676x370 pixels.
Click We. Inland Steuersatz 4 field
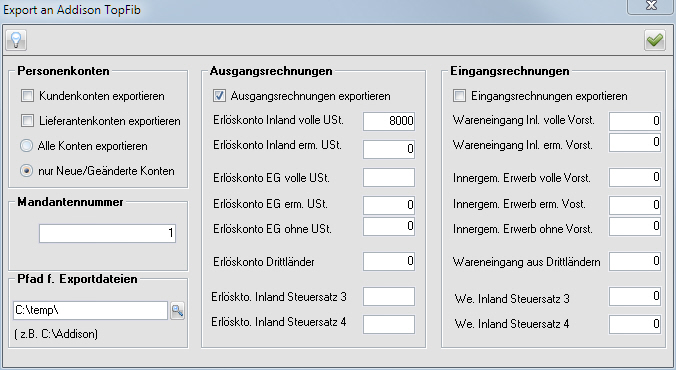635,324
